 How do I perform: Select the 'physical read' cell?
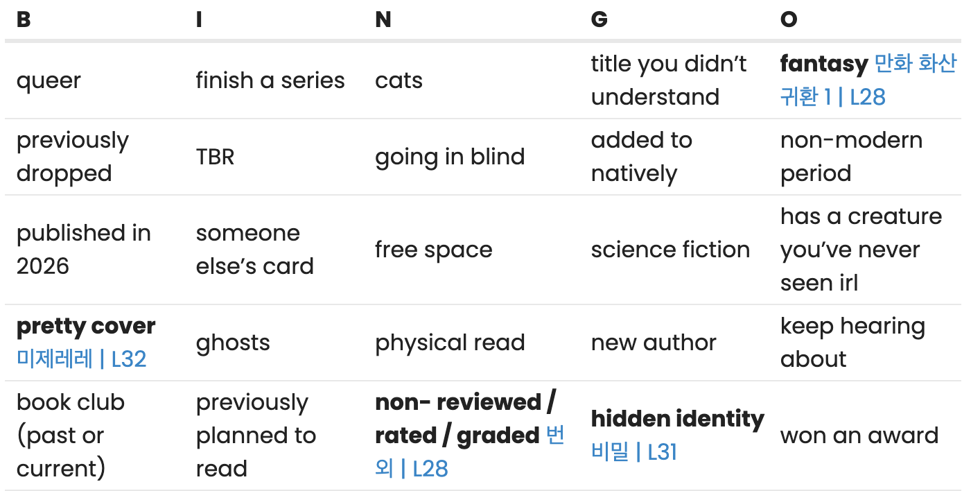click(449, 343)
